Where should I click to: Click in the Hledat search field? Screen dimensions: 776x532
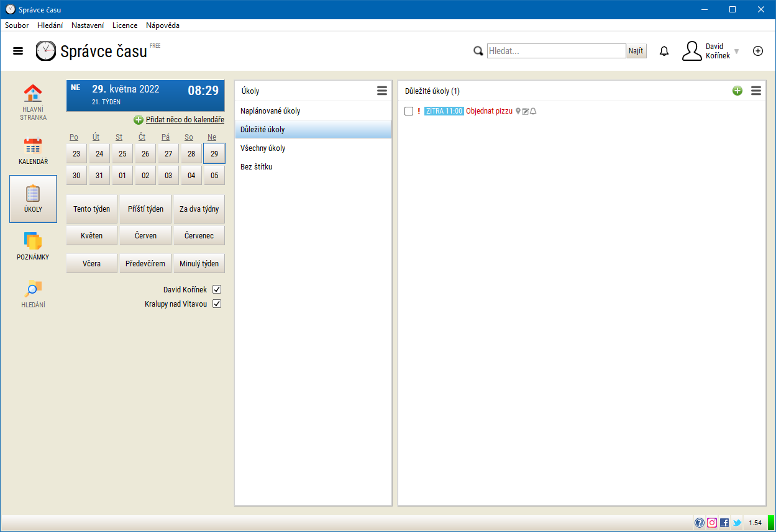[556, 51]
